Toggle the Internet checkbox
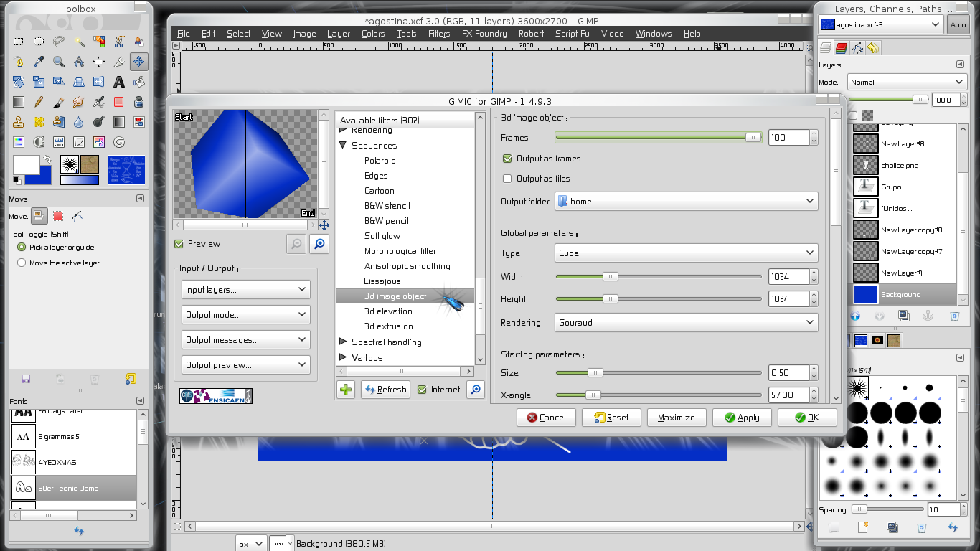Viewport: 980px width, 551px height. click(422, 390)
